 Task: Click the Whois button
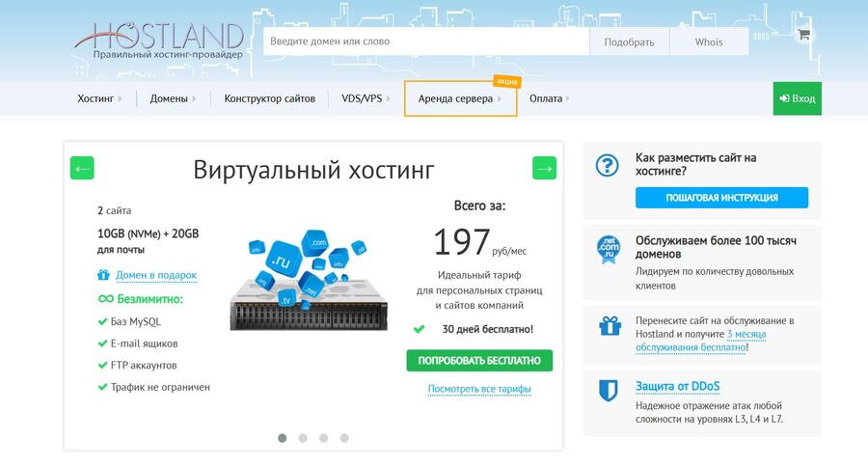click(x=709, y=41)
